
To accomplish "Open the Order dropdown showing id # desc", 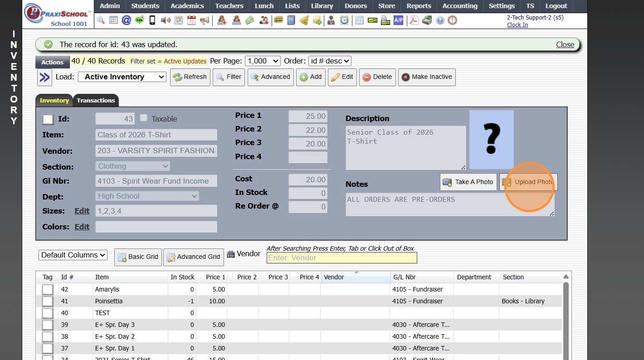I will [330, 61].
